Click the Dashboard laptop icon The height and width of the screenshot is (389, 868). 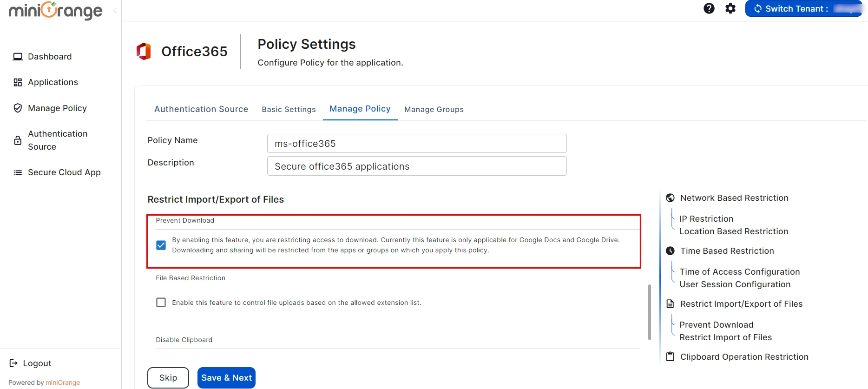coord(18,57)
